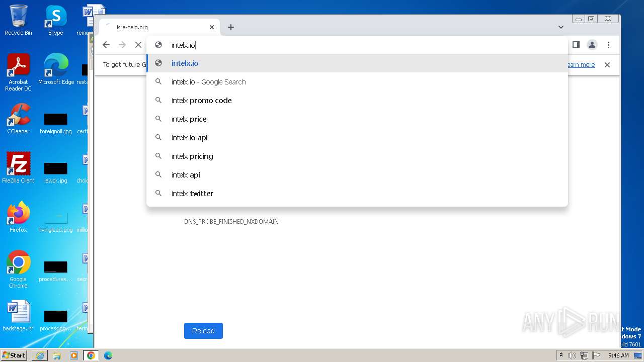Show hidden system tray icons

(561, 355)
